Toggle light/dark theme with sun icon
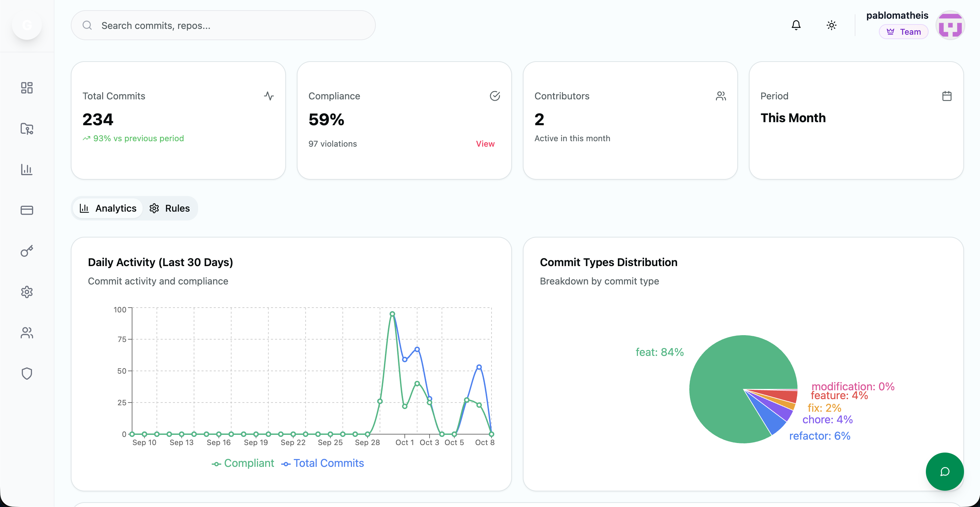Screen dimensions: 980x507 [x=831, y=25]
